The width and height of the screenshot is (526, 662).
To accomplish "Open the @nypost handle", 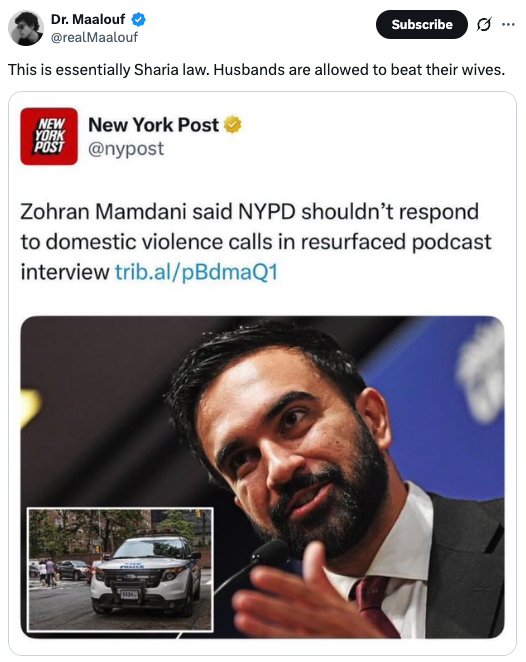I will pos(126,149).
